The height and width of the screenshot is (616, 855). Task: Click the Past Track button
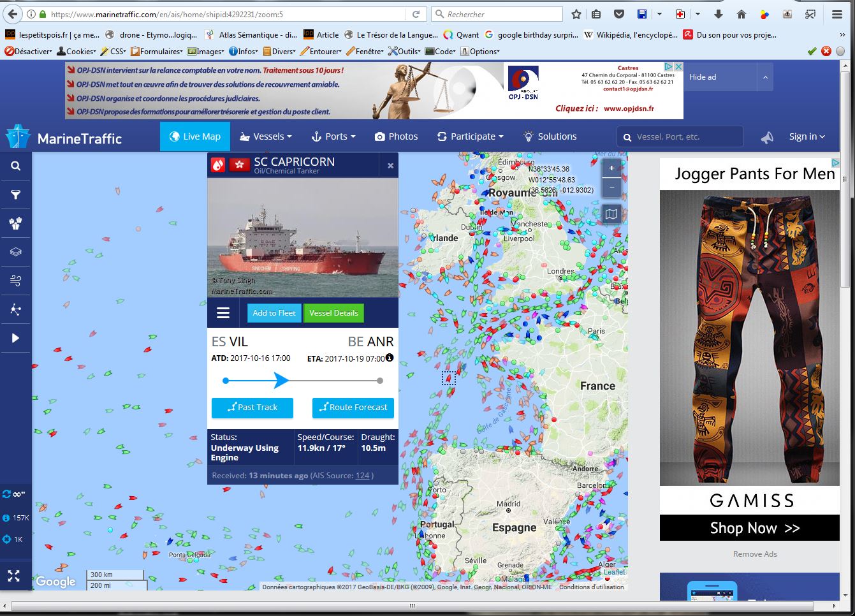(252, 407)
